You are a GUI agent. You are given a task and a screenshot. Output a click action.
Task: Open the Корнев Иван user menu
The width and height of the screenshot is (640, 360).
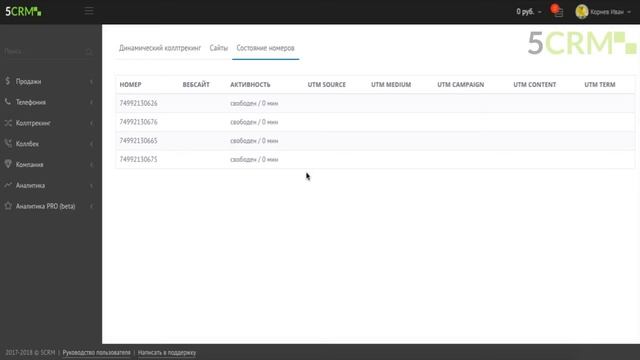click(610, 12)
